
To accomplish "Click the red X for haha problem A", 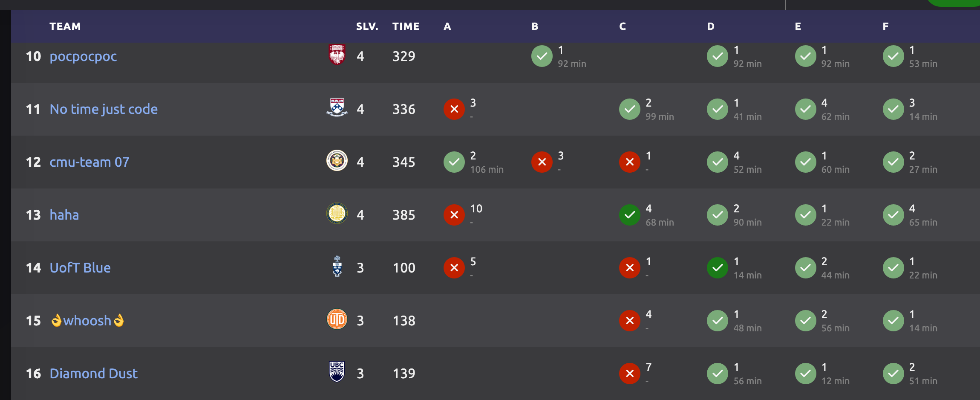I will (x=454, y=215).
